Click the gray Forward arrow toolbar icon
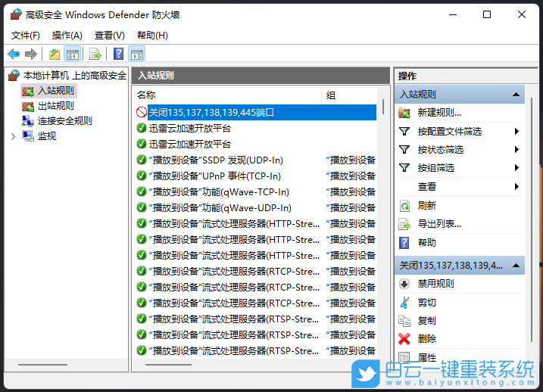The width and height of the screenshot is (543, 392). (x=31, y=54)
